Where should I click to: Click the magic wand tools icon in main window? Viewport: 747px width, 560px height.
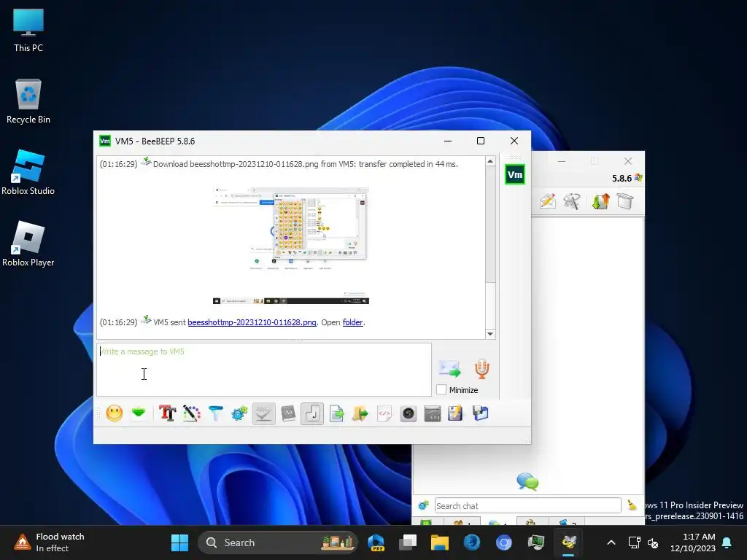tap(572, 201)
